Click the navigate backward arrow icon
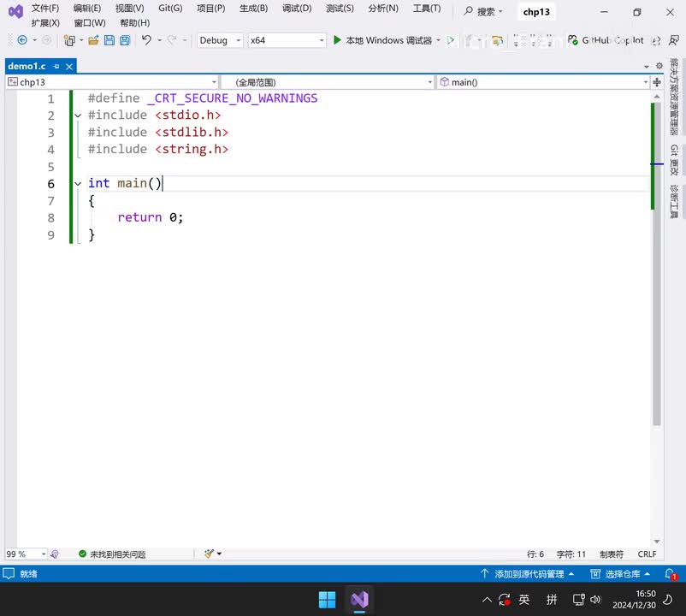Screen dimensions: 686x616 (x=22, y=40)
